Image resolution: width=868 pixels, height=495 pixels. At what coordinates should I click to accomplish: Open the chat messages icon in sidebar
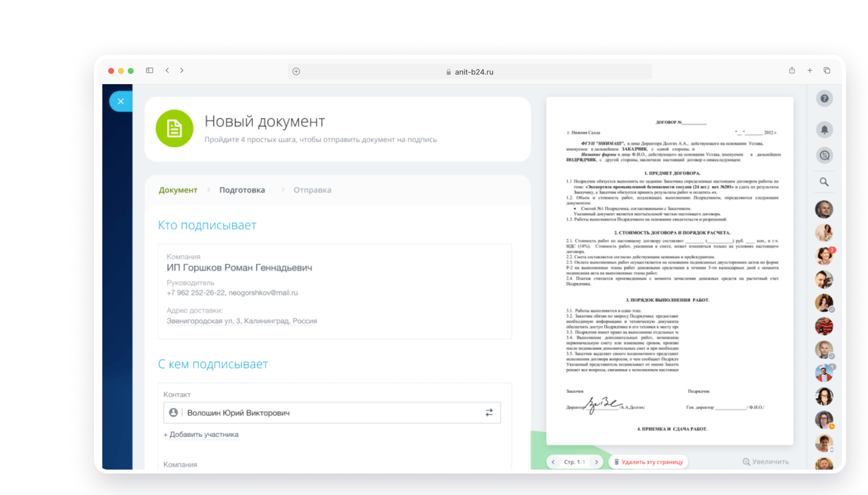tap(824, 156)
